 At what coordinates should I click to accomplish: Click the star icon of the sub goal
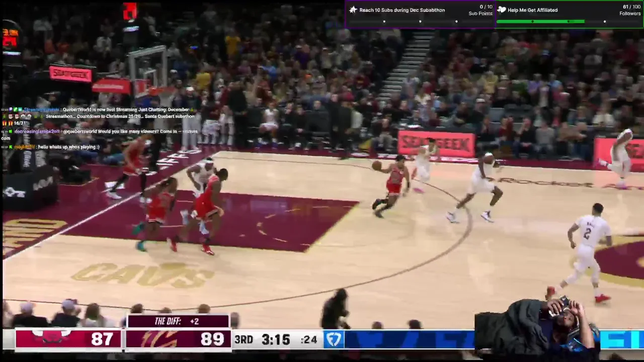pos(353,10)
